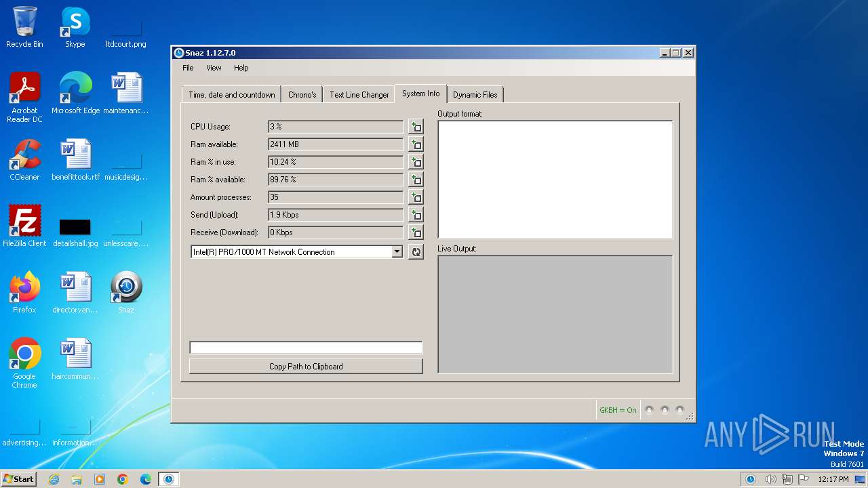This screenshot has height=488, width=868.
Task: Click the volume icon in system tray
Action: point(770,479)
